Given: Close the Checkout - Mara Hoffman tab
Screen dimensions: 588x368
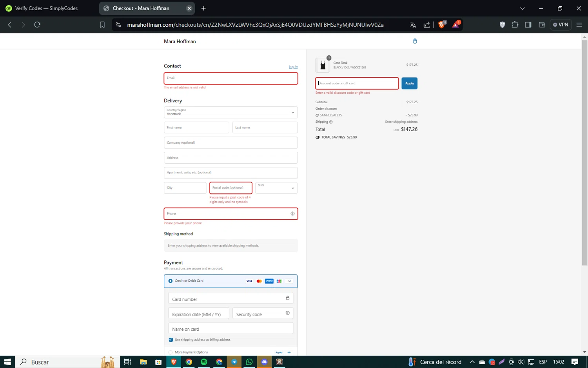Looking at the screenshot, I should tap(189, 8).
